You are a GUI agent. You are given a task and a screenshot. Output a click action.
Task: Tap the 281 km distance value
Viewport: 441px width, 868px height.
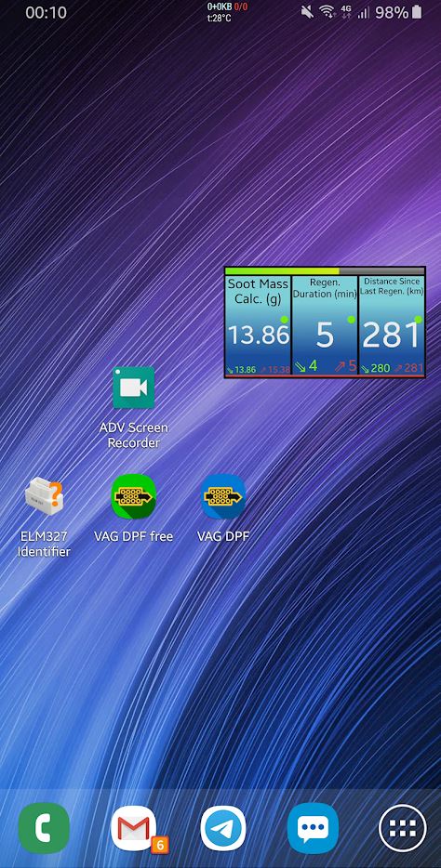tap(392, 335)
